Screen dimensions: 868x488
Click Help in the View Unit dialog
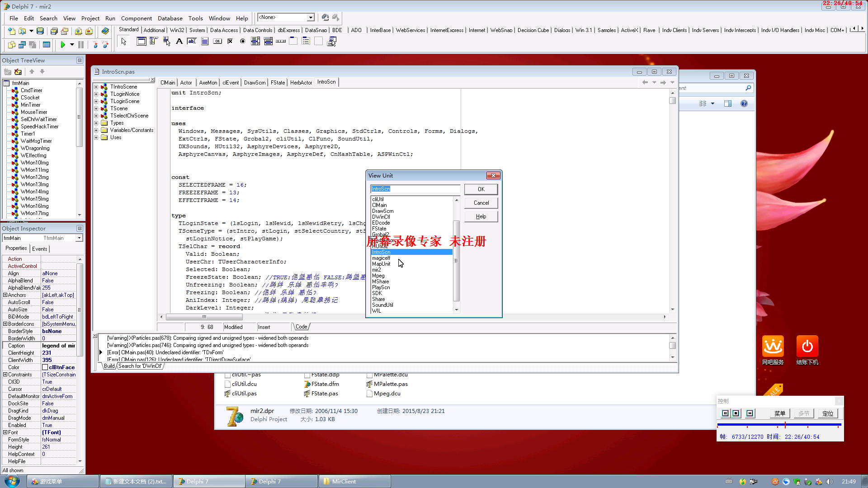tap(481, 216)
